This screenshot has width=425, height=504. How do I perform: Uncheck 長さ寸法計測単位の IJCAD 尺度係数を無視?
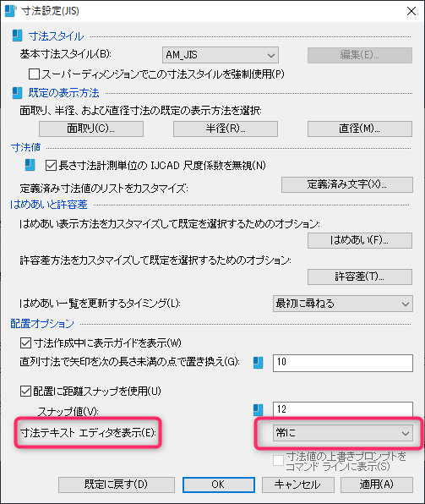[51, 165]
